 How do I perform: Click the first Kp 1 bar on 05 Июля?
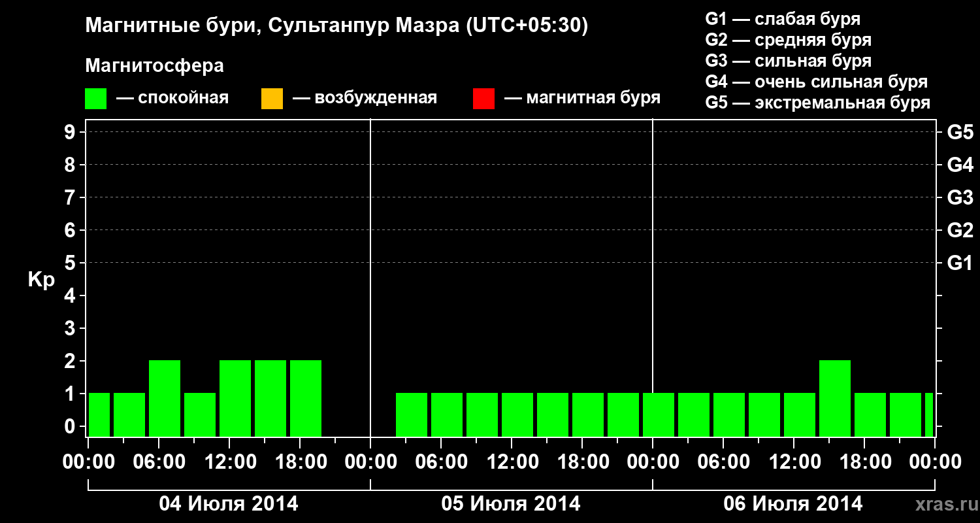(x=412, y=414)
